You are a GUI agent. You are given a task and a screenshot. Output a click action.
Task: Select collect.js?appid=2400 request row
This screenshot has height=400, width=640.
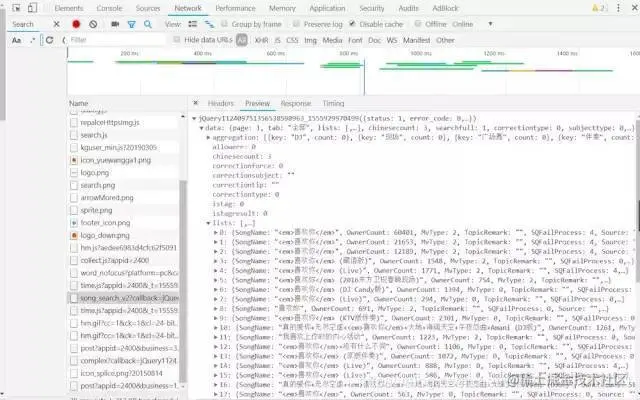[124, 260]
